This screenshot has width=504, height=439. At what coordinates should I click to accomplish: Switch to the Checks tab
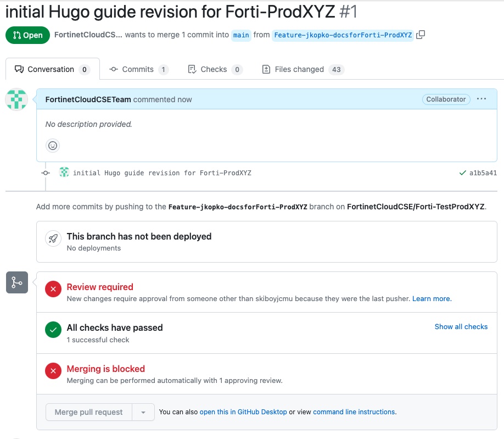point(215,69)
